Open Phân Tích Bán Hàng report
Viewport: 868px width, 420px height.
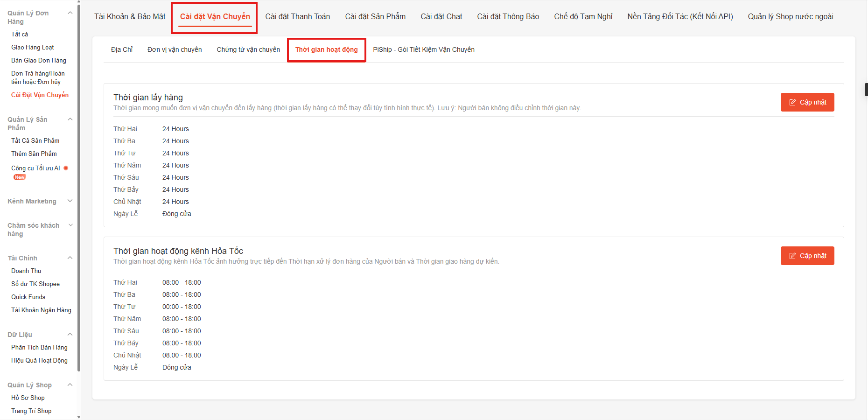pos(39,348)
